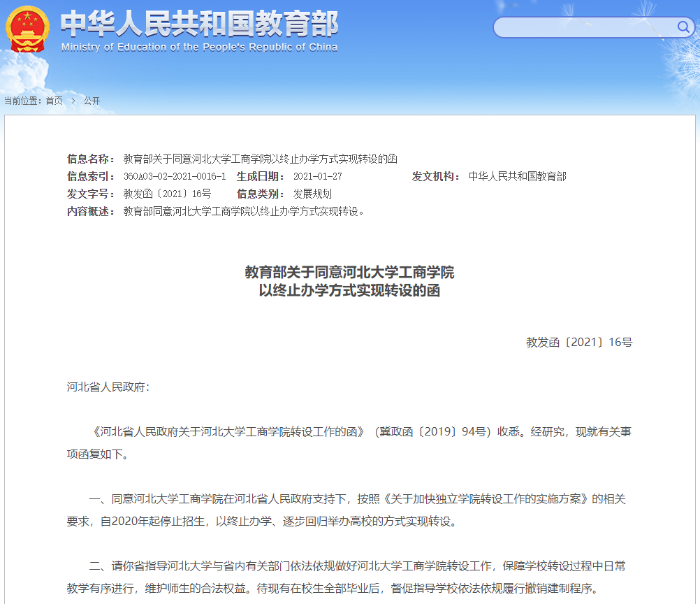
Task: Click the generation date 2021-01-27
Action: (317, 176)
